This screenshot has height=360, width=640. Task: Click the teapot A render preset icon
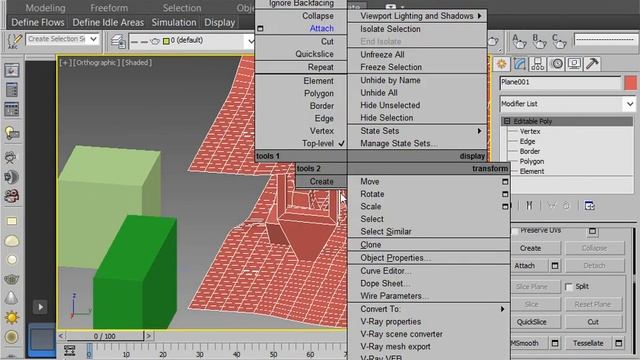point(519,41)
